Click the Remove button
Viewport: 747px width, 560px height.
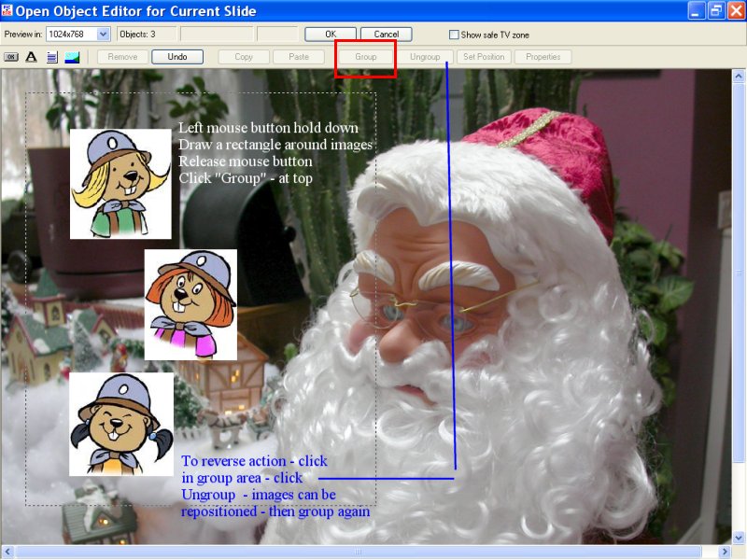pos(122,57)
